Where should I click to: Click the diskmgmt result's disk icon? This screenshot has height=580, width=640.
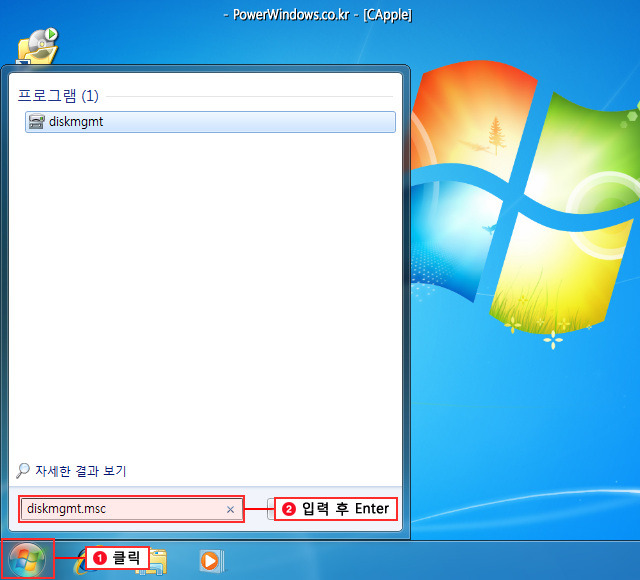37,122
